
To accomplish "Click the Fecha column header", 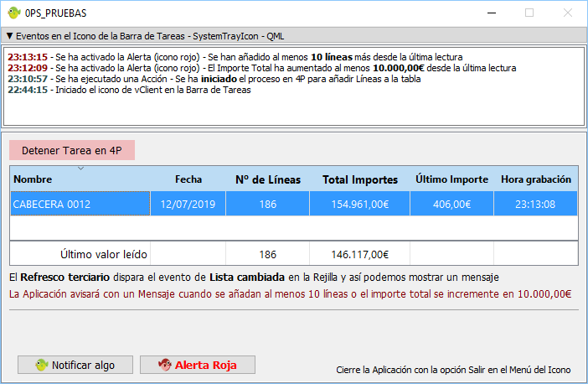I will point(188,179).
